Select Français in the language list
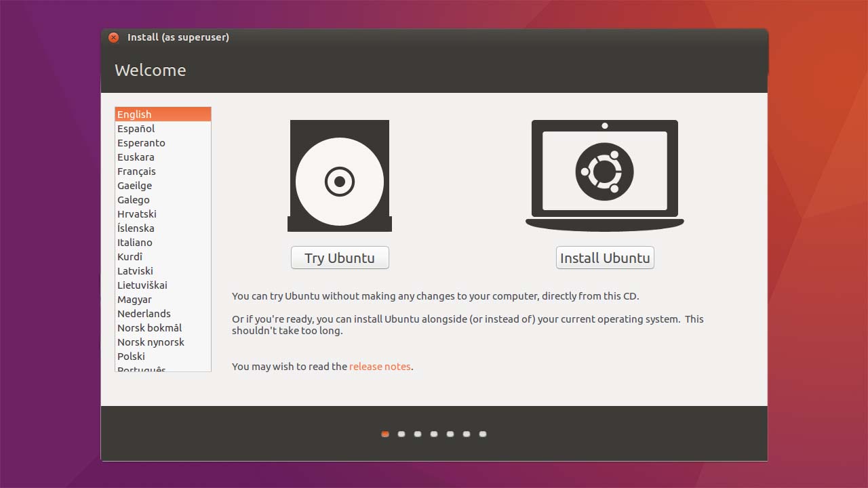Screen dimensions: 868x488 click(163, 171)
